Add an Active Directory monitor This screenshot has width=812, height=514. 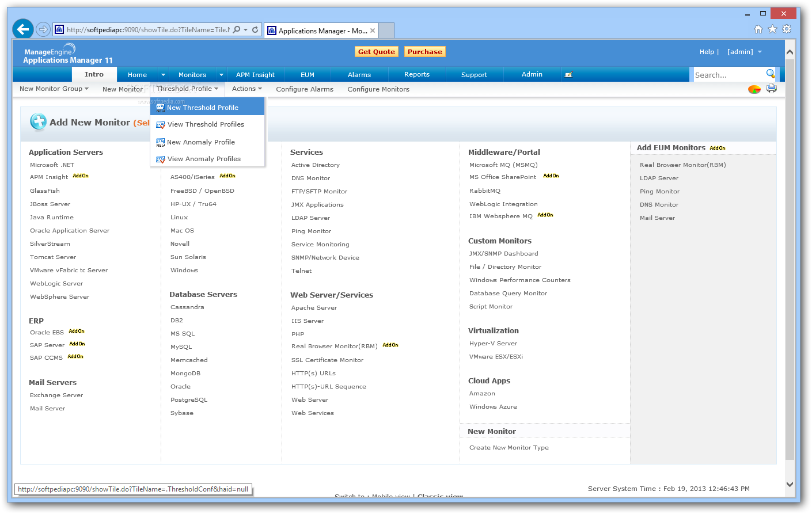coord(316,165)
